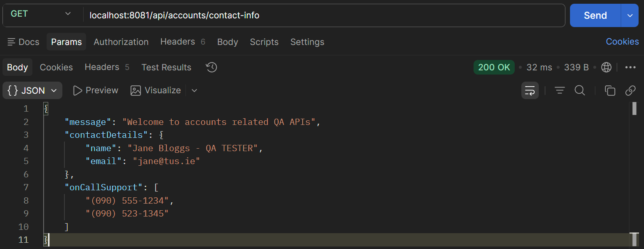Open the Send button dropdown arrow
644x249 pixels.
click(x=630, y=15)
